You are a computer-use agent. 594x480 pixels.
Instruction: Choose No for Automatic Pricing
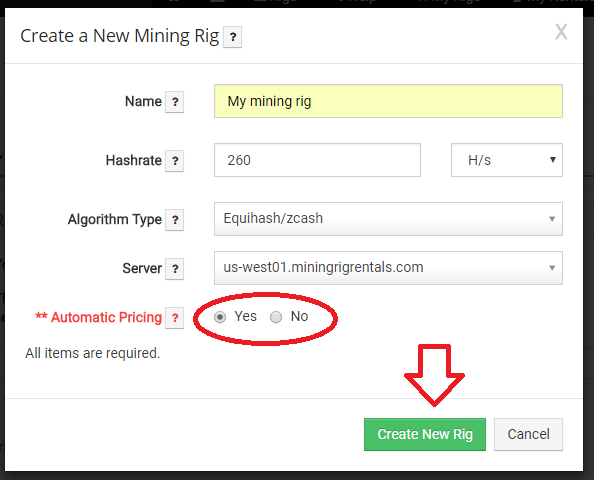[x=276, y=317]
